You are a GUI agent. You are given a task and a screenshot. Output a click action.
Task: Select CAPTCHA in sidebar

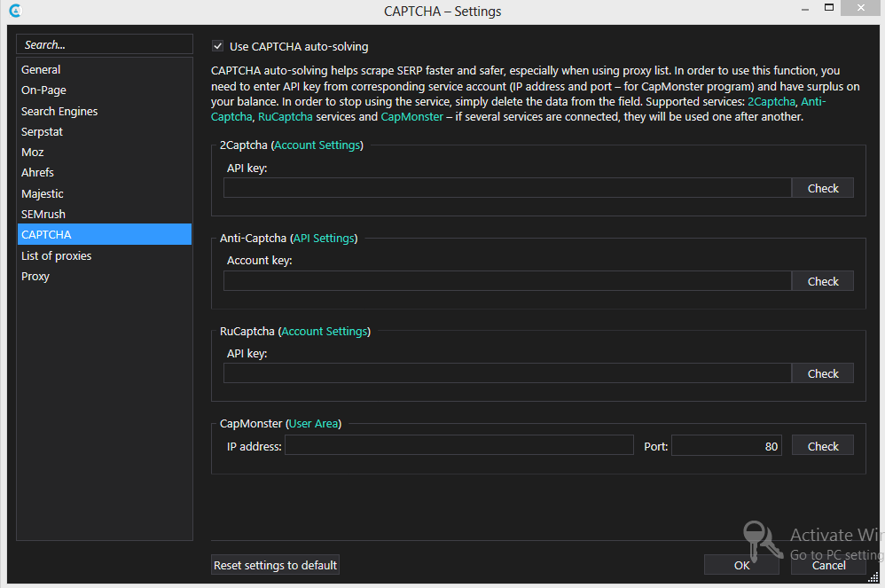105,235
